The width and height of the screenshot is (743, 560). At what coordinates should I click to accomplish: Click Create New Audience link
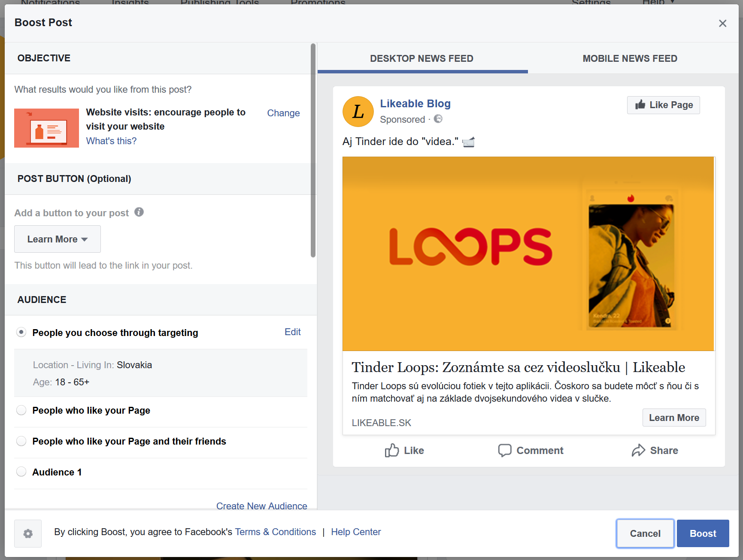click(x=261, y=506)
